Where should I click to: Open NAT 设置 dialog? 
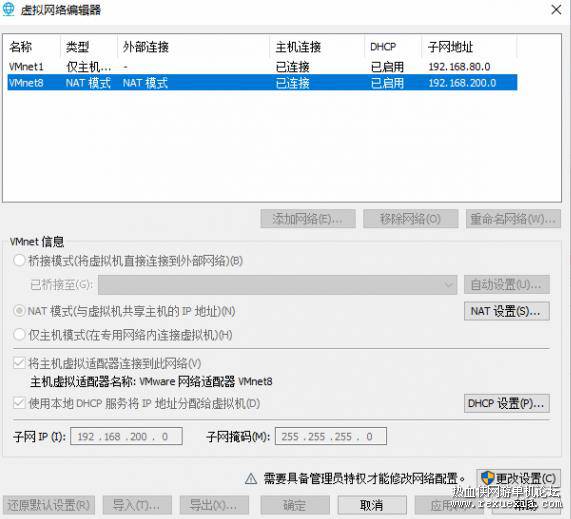[x=507, y=311]
